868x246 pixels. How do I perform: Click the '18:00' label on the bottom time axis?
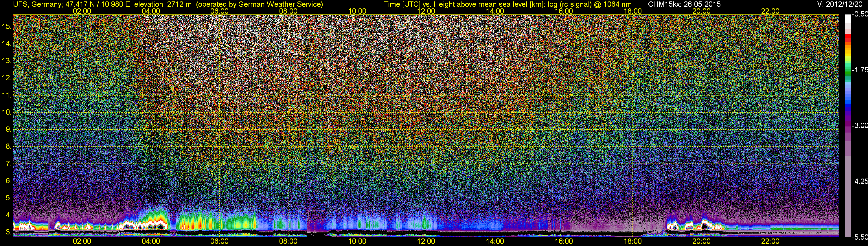coord(632,241)
